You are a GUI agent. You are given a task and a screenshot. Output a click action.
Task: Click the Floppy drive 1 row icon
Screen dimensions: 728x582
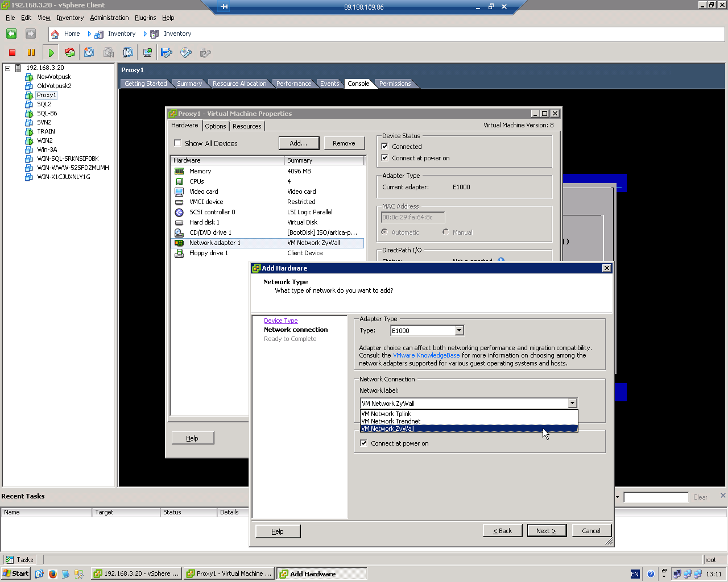179,253
